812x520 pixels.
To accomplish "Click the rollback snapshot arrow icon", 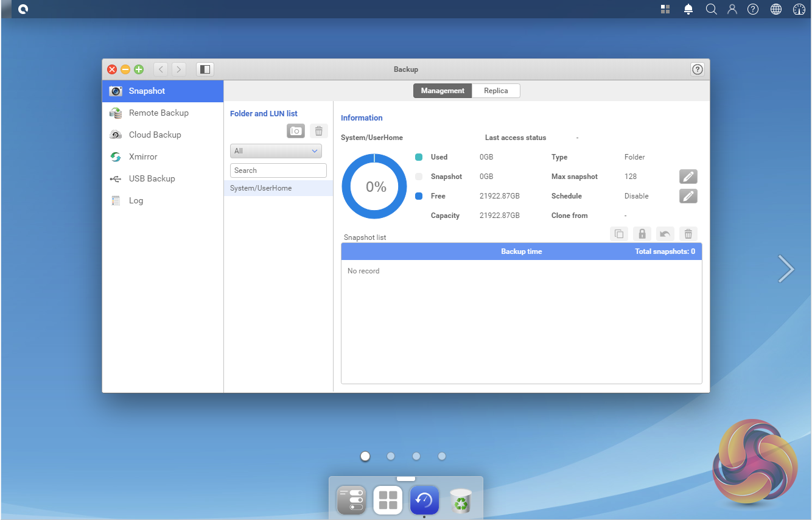I will pyautogui.click(x=665, y=234).
